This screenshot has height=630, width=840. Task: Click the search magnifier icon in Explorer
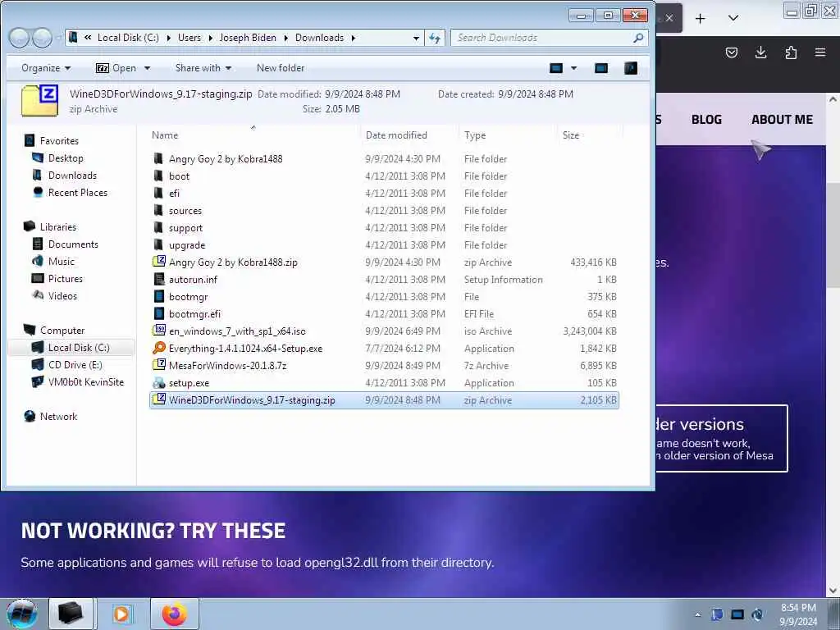(638, 38)
